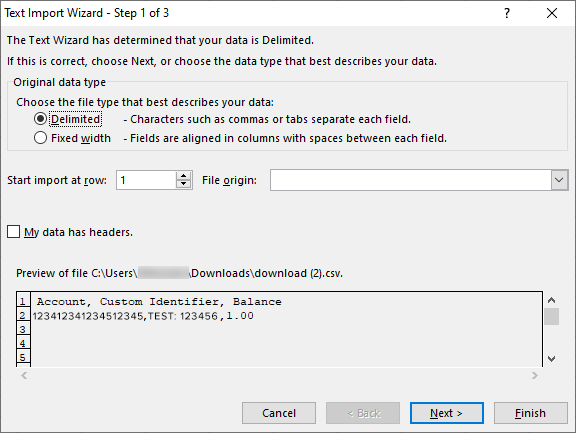Click the preview scroll down arrow
The height and width of the screenshot is (433, 576).
click(x=551, y=358)
